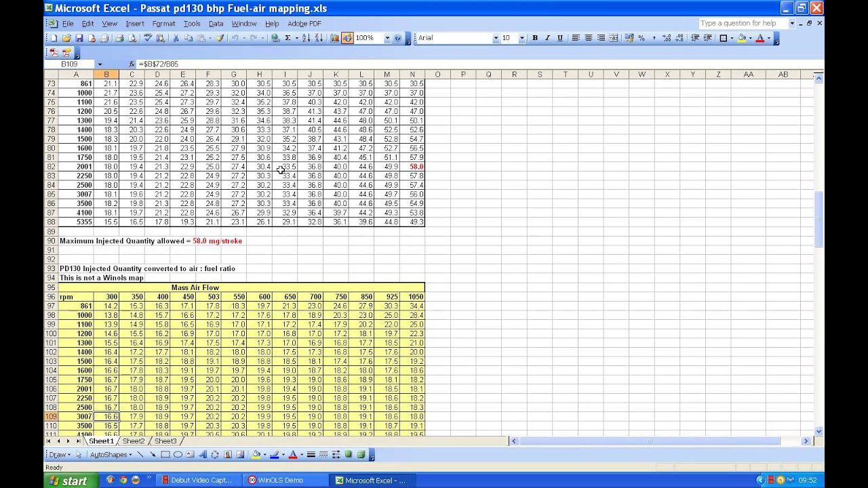
Task: Sort descending with the Z-A icon
Action: [x=318, y=38]
